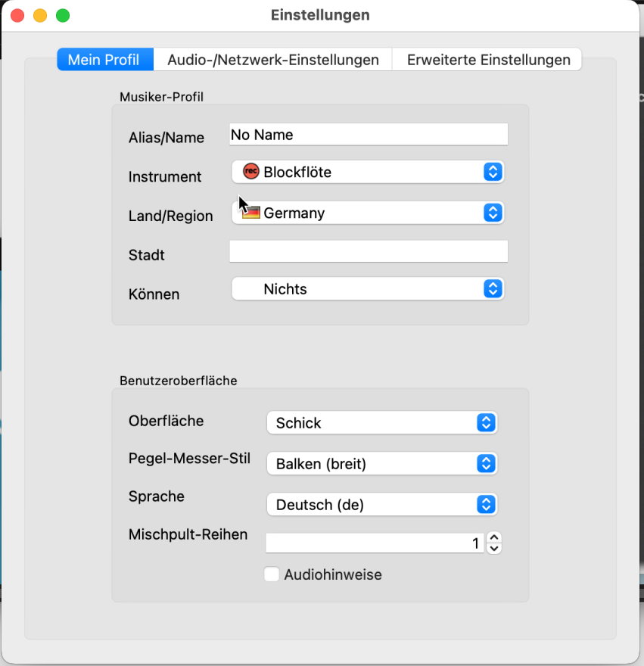Increase Mischpult-Reihen with up arrow
The image size is (644, 666).
pyautogui.click(x=494, y=538)
